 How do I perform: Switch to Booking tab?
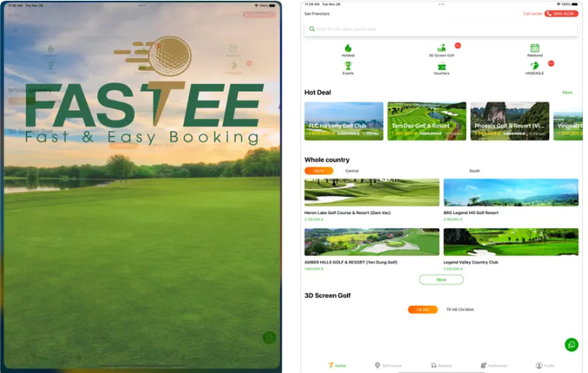pyautogui.click(x=441, y=366)
